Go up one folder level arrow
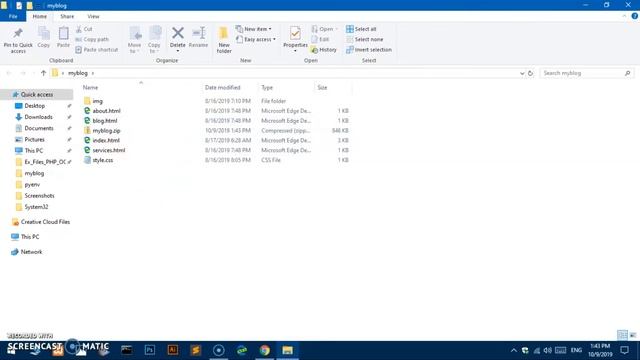640x360 pixels. [x=43, y=73]
